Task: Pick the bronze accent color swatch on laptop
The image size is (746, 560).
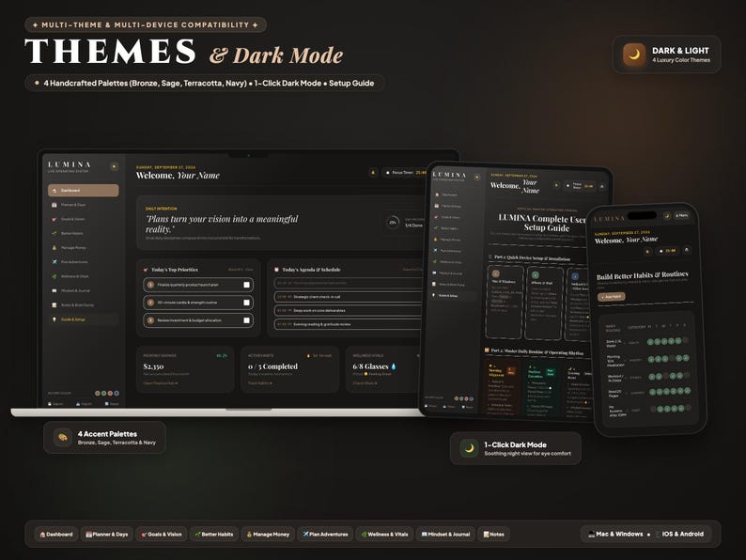Action: pos(98,394)
